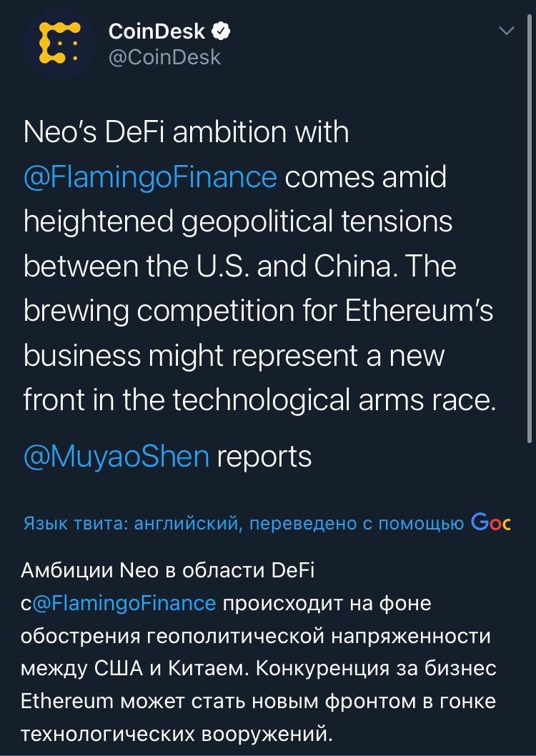The image size is (536, 756).
Task: Visit the @CoinDesk handle
Action: pyautogui.click(x=164, y=57)
